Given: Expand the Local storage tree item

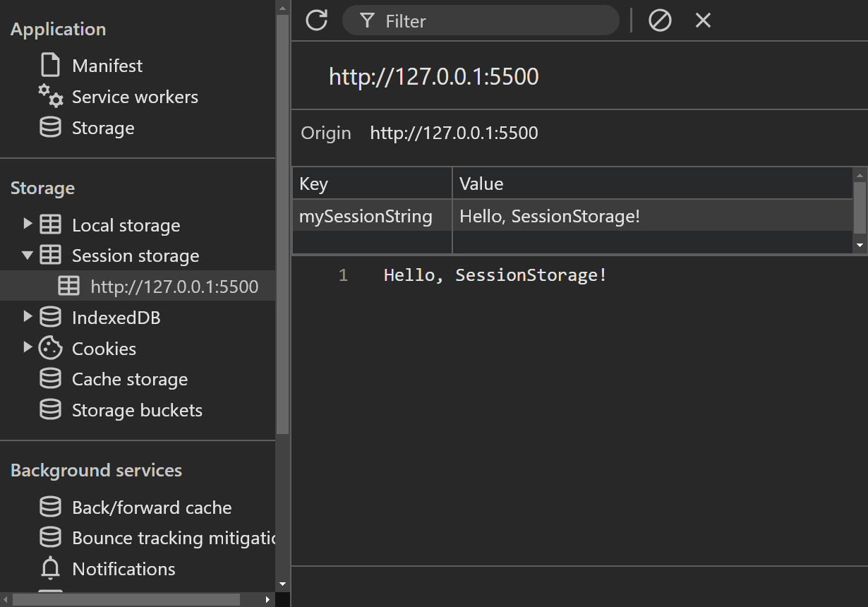Looking at the screenshot, I should [x=27, y=224].
